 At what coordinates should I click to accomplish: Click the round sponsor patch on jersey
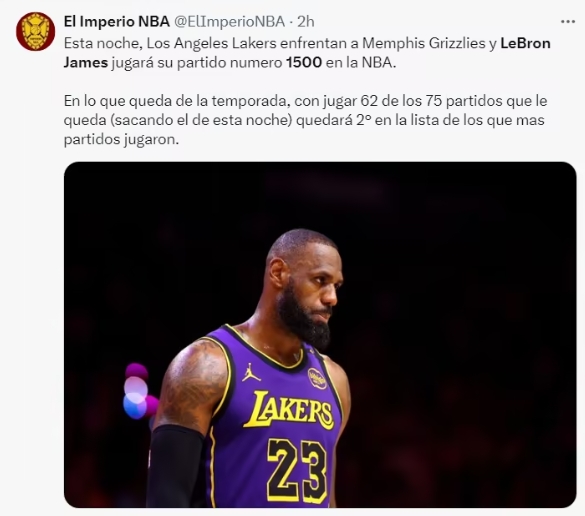point(317,378)
